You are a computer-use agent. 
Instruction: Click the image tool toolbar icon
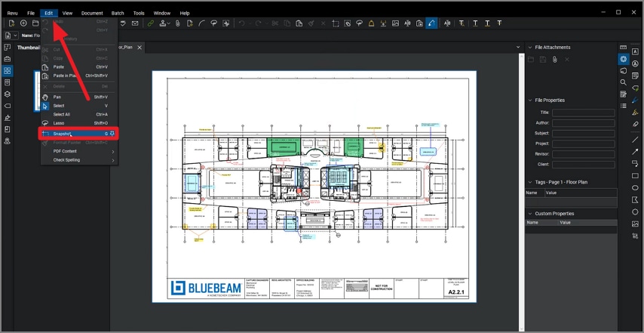point(395,23)
